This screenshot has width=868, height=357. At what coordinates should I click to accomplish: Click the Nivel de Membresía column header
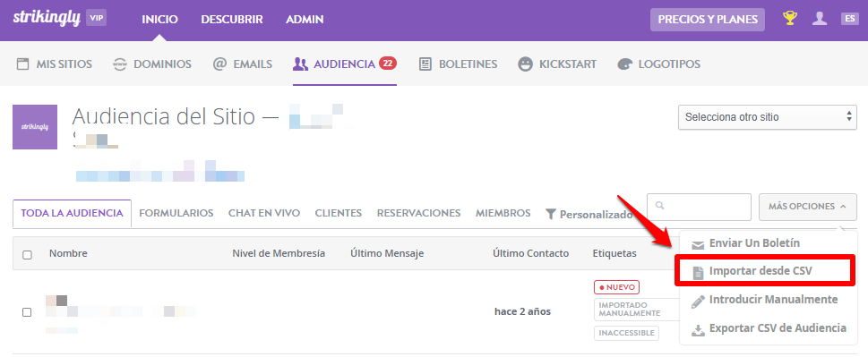point(279,253)
